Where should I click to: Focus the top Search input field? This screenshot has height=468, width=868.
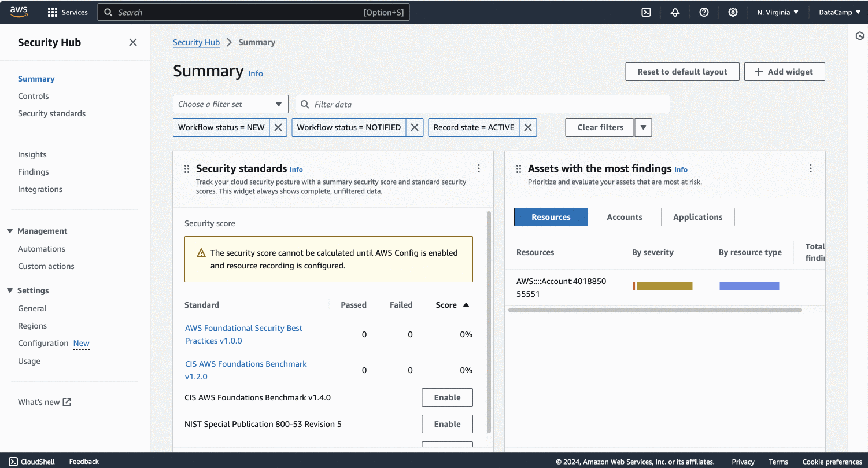click(x=253, y=12)
